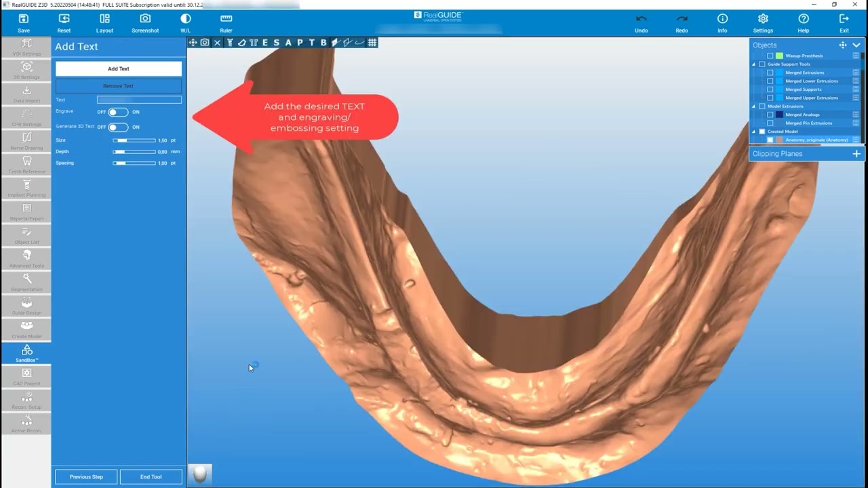This screenshot has width=868, height=488.
Task: Click the tooth thumbnail at viewport bottom-left
Action: (200, 474)
